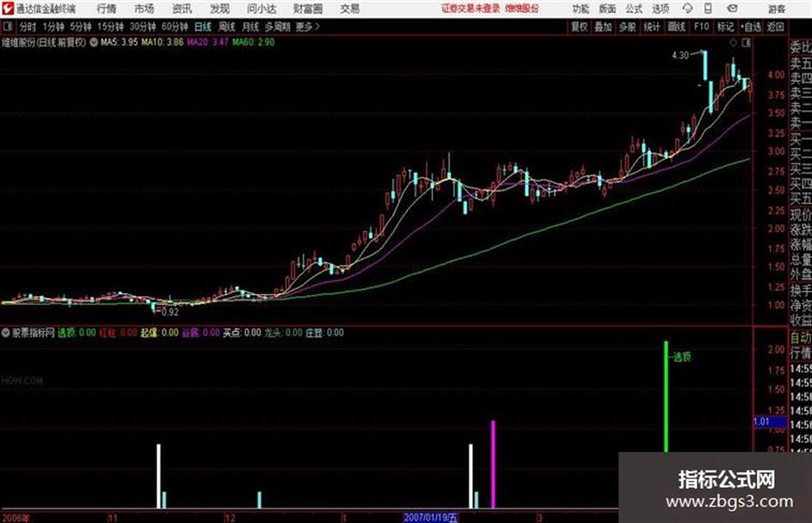
Task: Open the 多周期 multi-period view
Action: pos(278,27)
